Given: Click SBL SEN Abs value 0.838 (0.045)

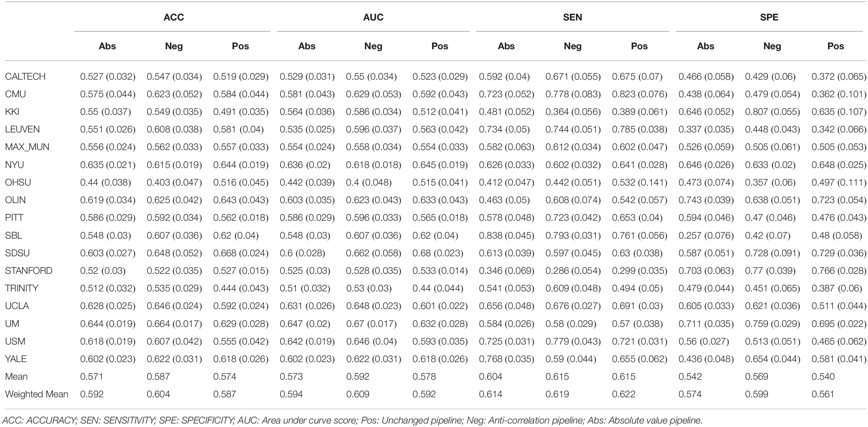Looking at the screenshot, I should click(x=507, y=235).
